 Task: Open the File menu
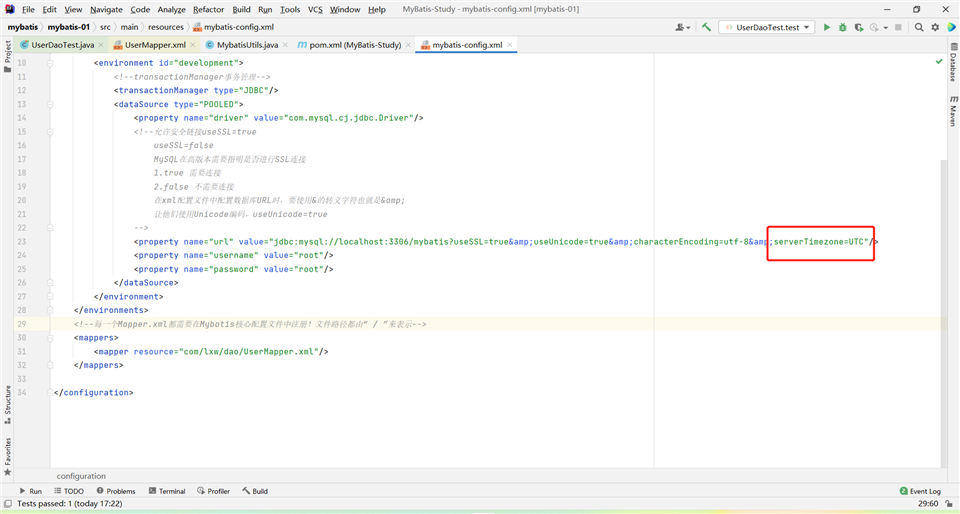pyautogui.click(x=28, y=9)
